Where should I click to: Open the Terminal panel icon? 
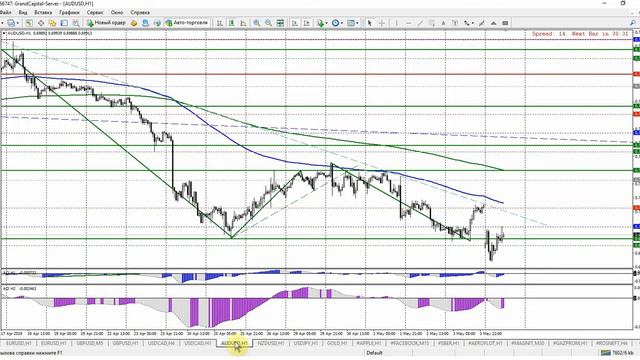click(x=64, y=23)
